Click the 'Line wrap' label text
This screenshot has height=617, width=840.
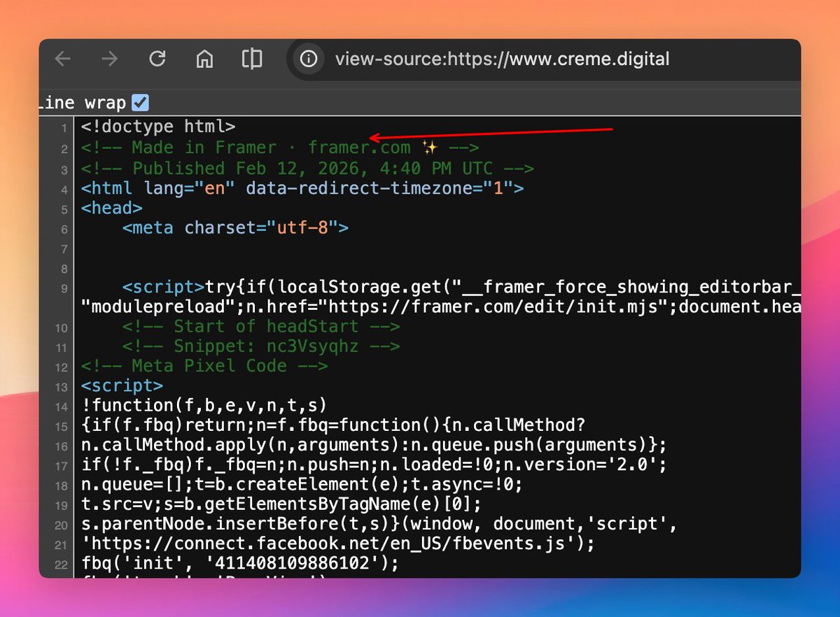click(83, 104)
